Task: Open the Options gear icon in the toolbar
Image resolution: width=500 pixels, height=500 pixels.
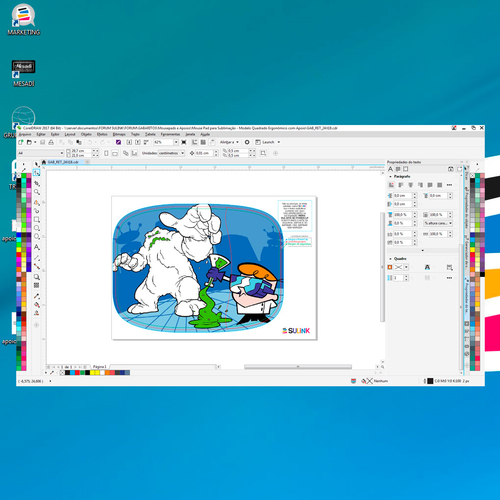Action: pos(247,142)
